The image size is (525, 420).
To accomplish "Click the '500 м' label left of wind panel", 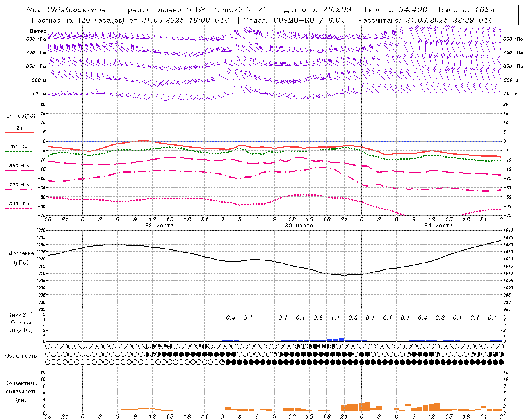I will pos(39,80).
